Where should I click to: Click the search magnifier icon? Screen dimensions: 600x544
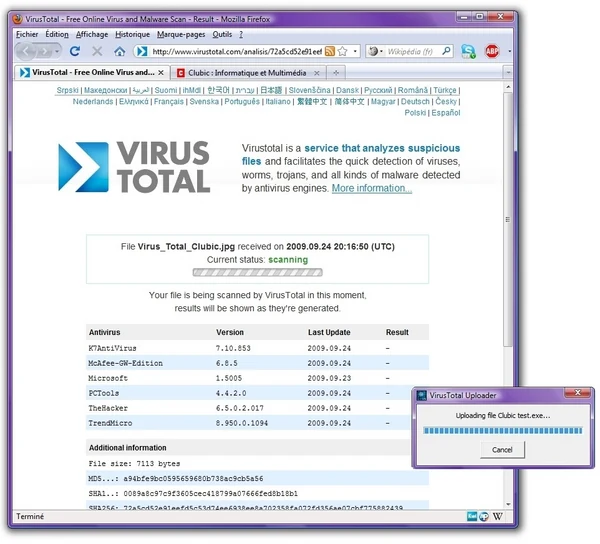446,51
